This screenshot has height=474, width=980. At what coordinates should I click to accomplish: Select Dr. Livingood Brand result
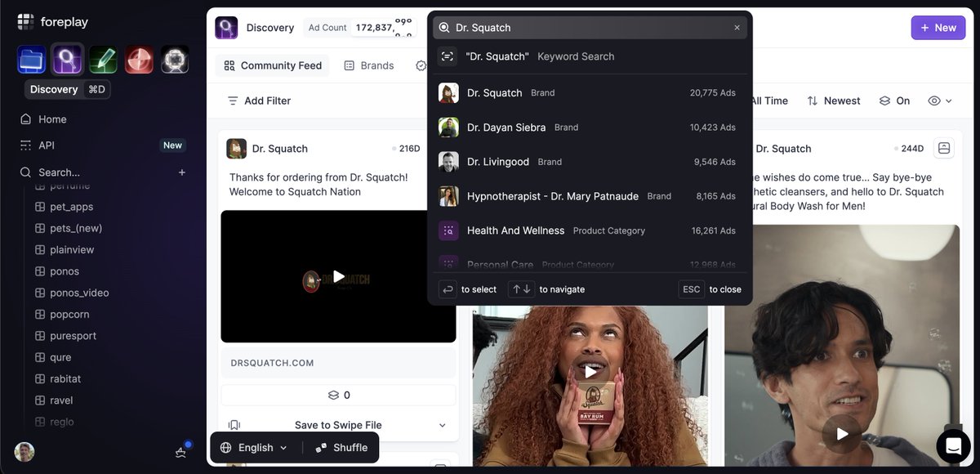[590, 162]
